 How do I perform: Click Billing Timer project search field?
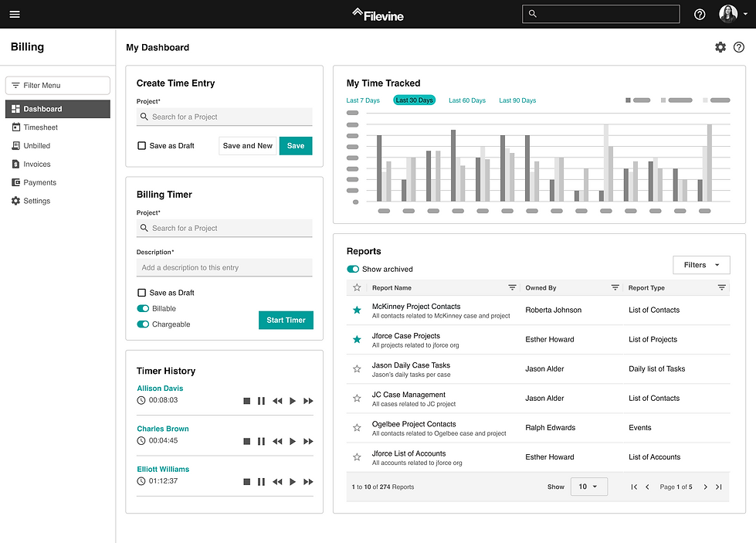224,228
